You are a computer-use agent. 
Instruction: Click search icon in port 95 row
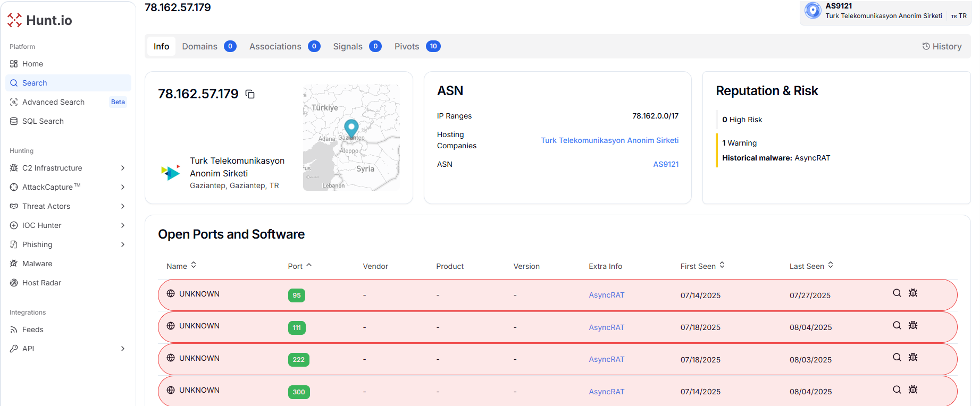(x=897, y=293)
